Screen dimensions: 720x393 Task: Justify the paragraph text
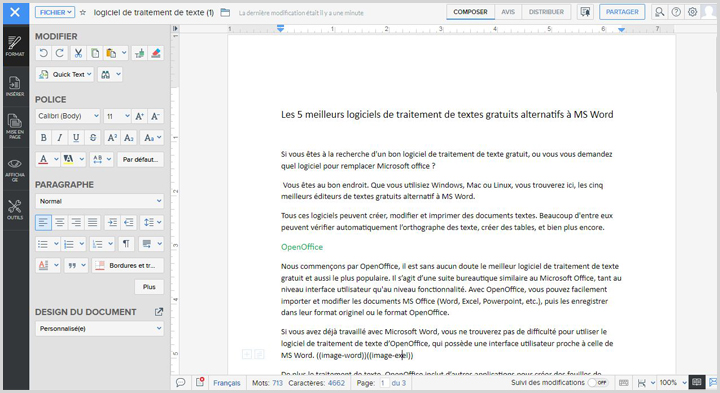(93, 223)
